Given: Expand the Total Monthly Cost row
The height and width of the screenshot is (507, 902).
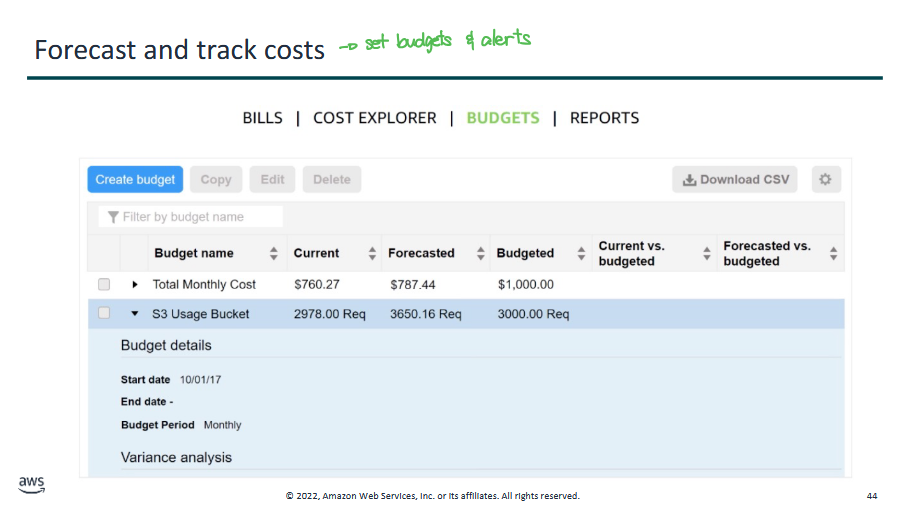Looking at the screenshot, I should click(135, 285).
